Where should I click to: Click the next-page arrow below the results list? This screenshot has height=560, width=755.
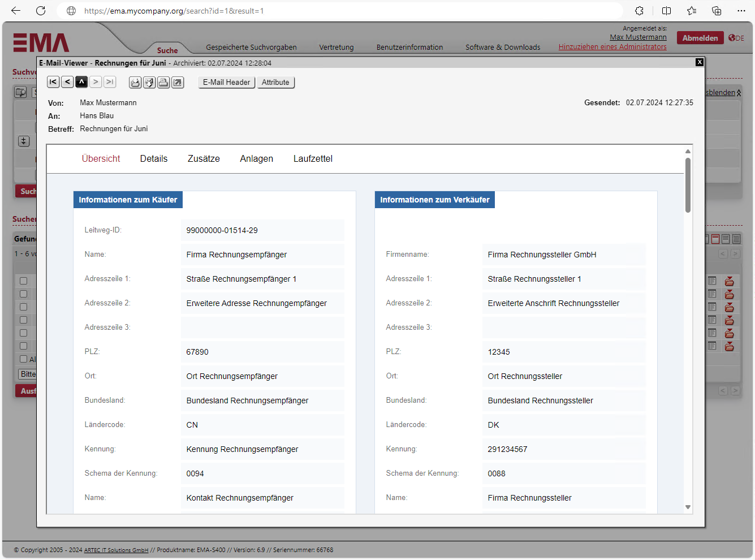[x=735, y=390]
